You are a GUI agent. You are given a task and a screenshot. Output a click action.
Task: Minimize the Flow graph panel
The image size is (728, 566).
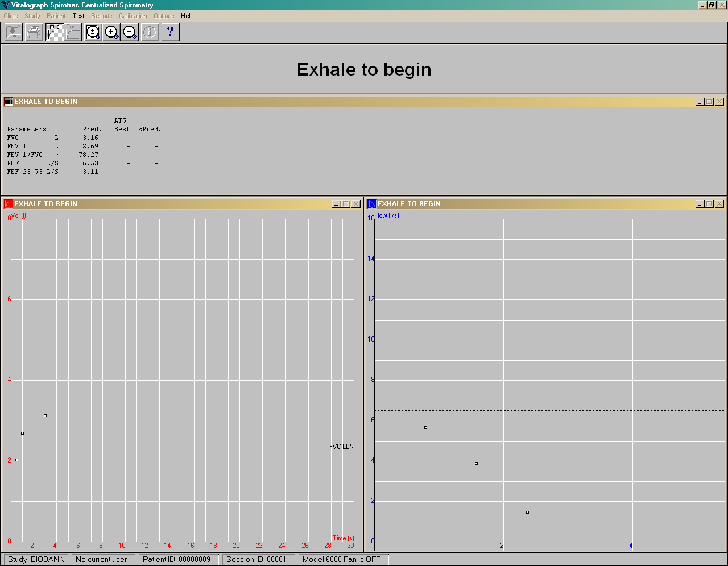(x=700, y=204)
